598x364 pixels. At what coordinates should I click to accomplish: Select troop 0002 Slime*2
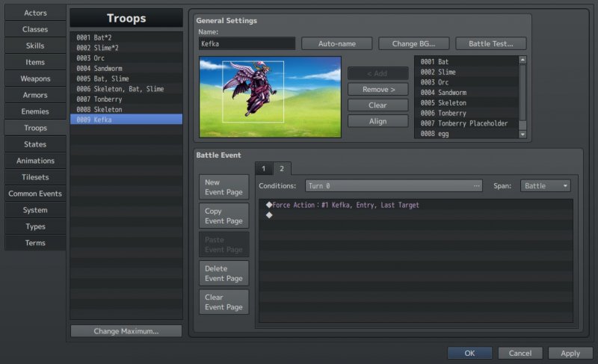point(126,48)
